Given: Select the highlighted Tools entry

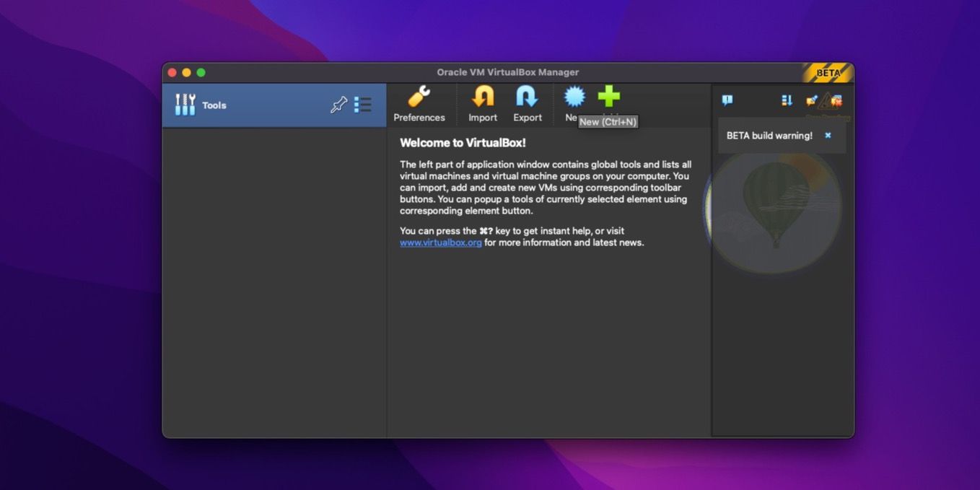Looking at the screenshot, I should 215,105.
